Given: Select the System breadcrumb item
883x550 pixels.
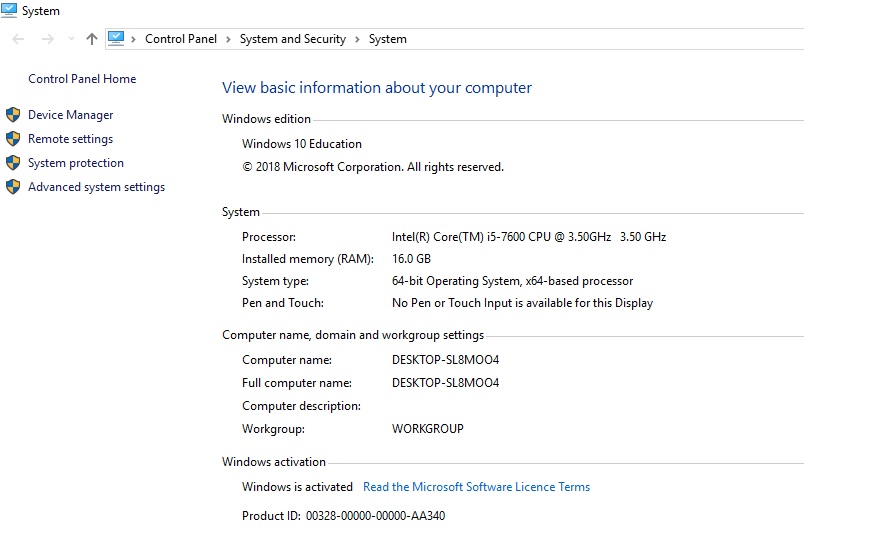Looking at the screenshot, I should pyautogui.click(x=387, y=39).
